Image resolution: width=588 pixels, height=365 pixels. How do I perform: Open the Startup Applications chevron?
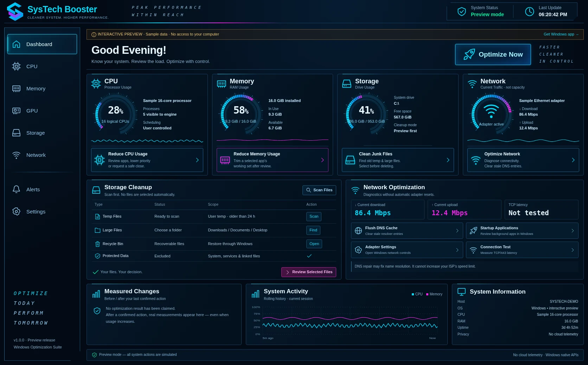tap(573, 231)
